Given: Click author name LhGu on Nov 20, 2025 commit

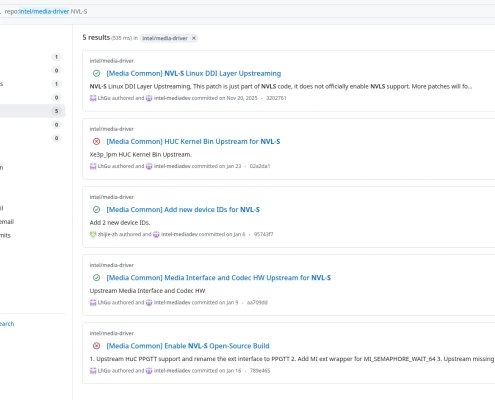Looking at the screenshot, I should tap(104, 98).
